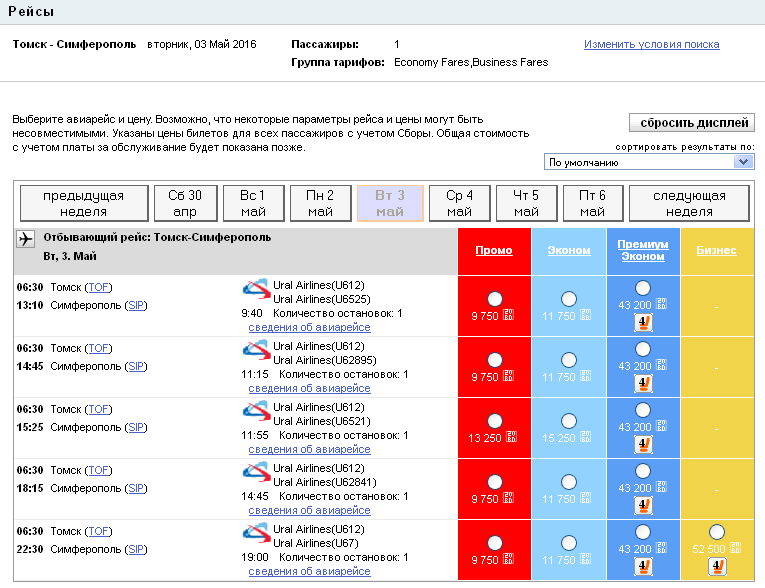The width and height of the screenshot is (765, 588).
Task: Click the Ural Airlines logo on the 22:30 arrival flight
Action: pyautogui.click(x=256, y=531)
